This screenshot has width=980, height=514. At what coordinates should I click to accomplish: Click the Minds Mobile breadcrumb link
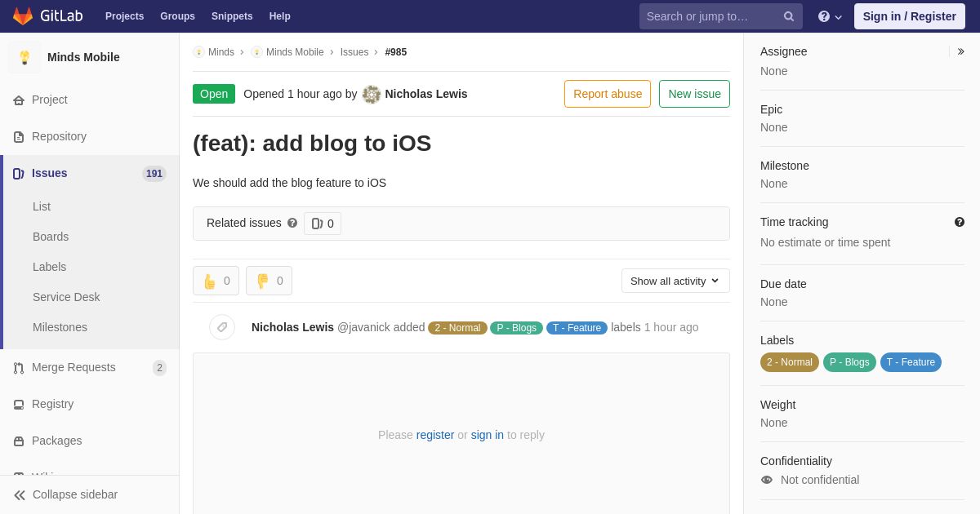[x=295, y=52]
